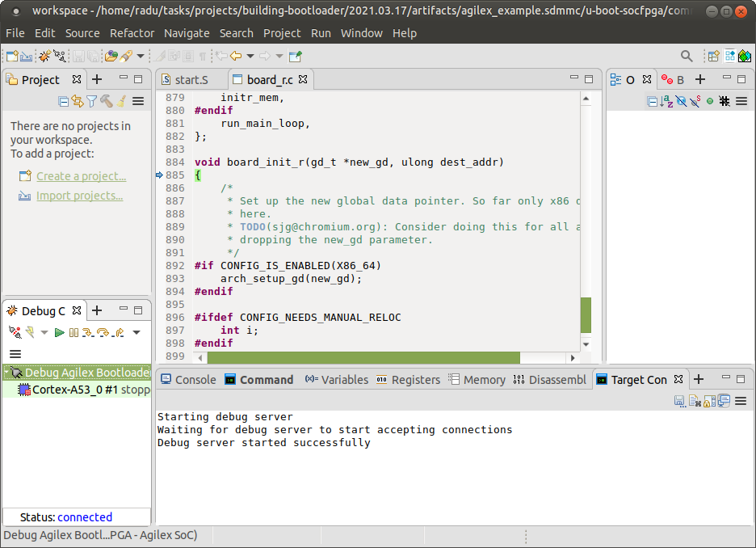756x548 pixels.
Task: Toggle Link with Editor in Project panel
Action: 78,101
